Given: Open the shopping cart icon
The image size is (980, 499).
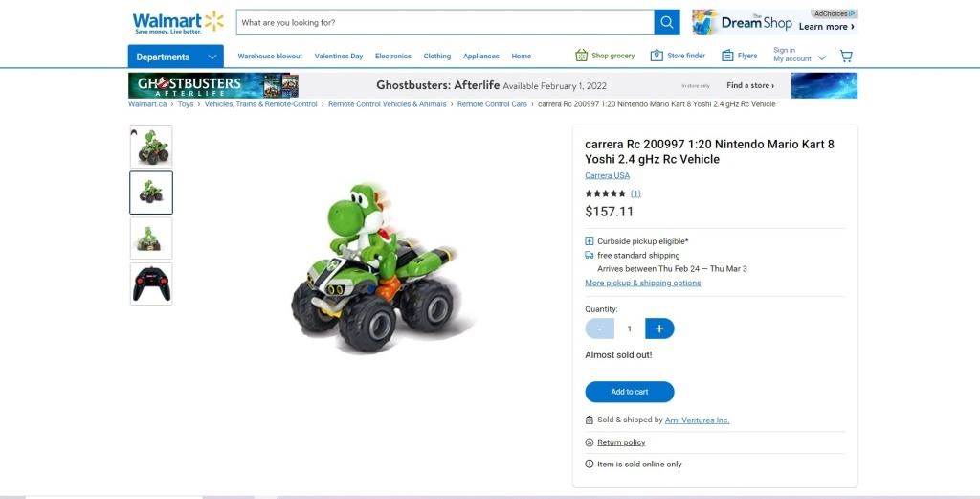Looking at the screenshot, I should coord(846,57).
